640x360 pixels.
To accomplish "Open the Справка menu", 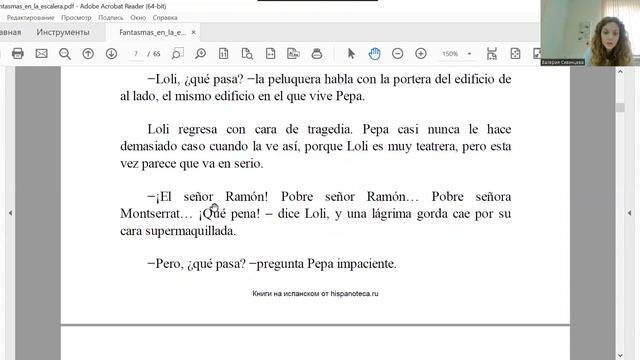I will (165, 18).
